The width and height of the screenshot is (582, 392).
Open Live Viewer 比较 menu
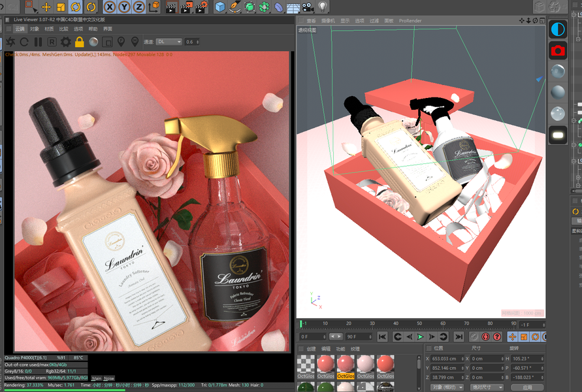pos(63,29)
